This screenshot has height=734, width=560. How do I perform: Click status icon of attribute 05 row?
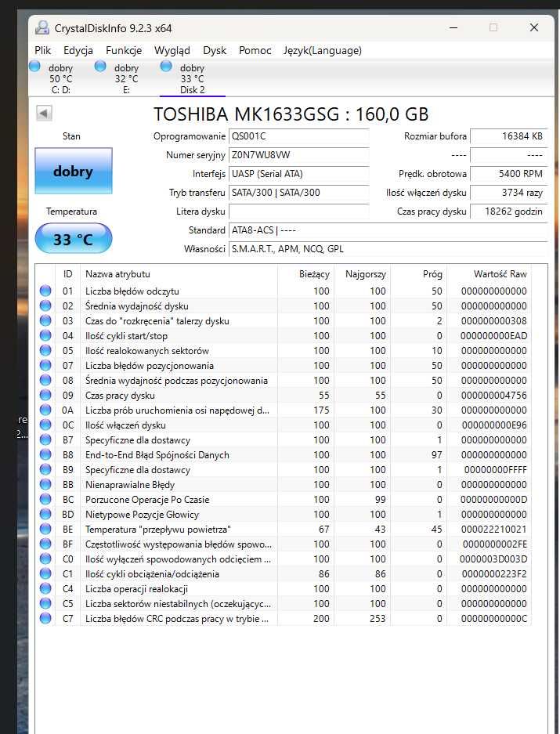(x=45, y=351)
